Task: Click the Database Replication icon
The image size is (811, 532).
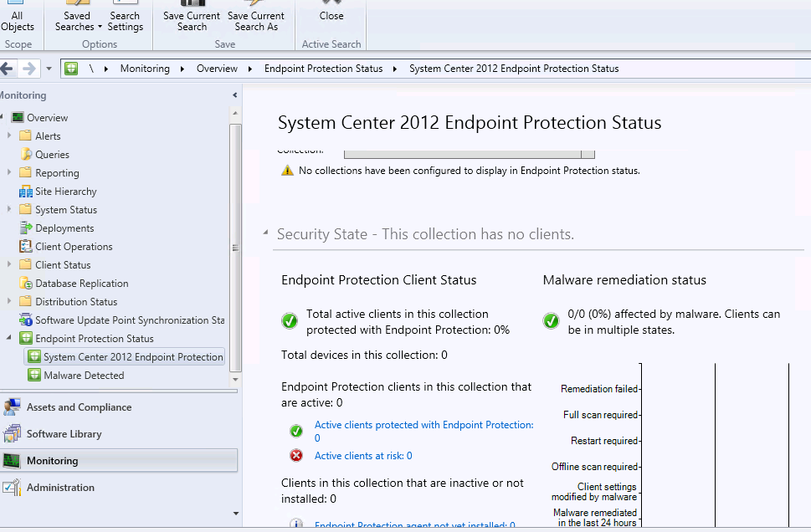Action: click(25, 283)
